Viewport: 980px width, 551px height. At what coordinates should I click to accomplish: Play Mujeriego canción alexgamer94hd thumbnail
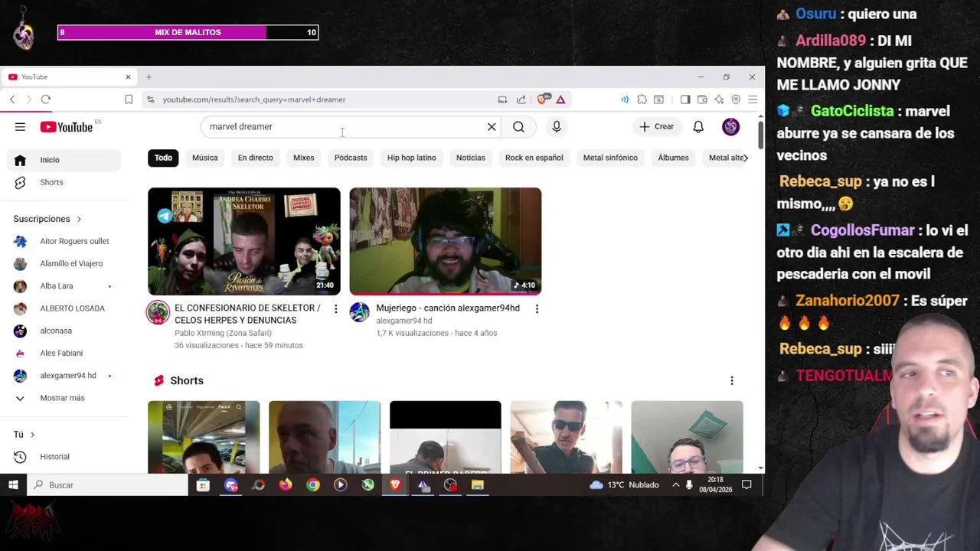coord(445,241)
